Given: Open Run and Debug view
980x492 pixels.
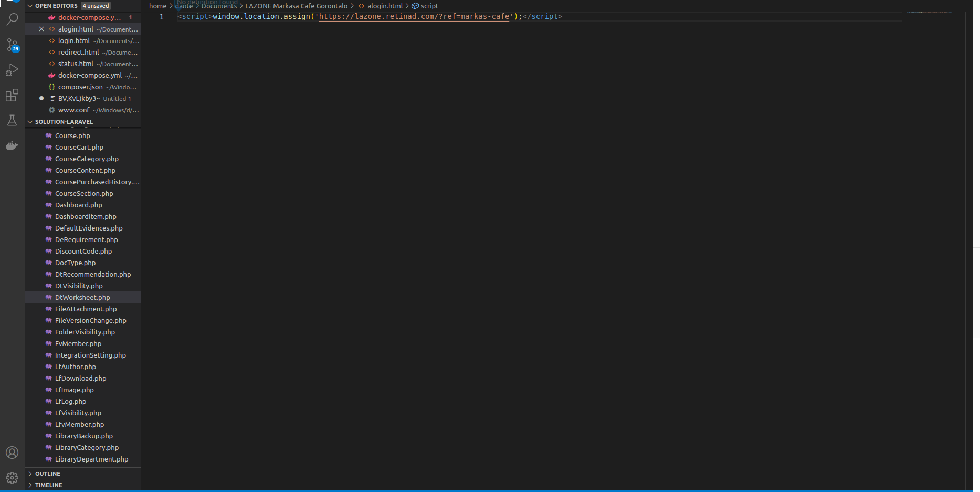Looking at the screenshot, I should click(12, 70).
